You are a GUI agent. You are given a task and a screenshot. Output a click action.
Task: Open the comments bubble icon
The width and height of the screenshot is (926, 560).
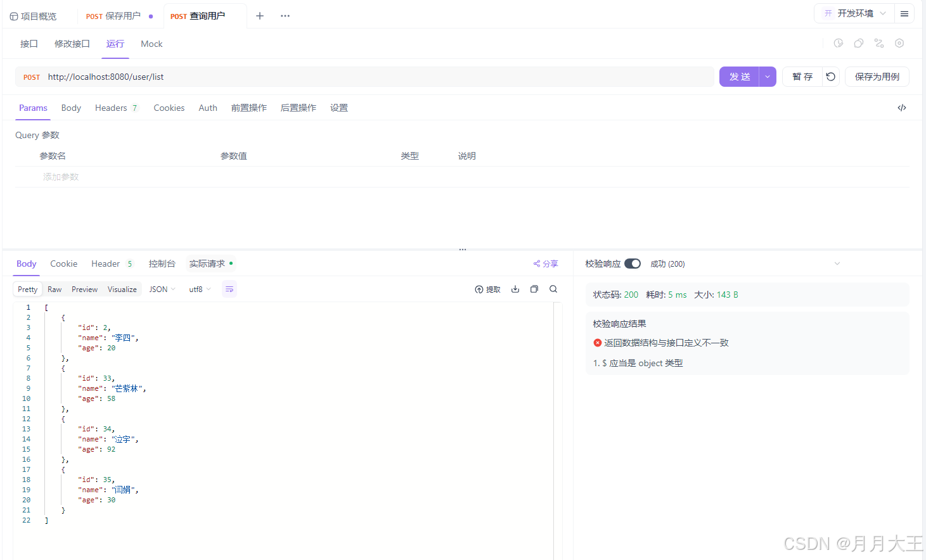tap(859, 42)
